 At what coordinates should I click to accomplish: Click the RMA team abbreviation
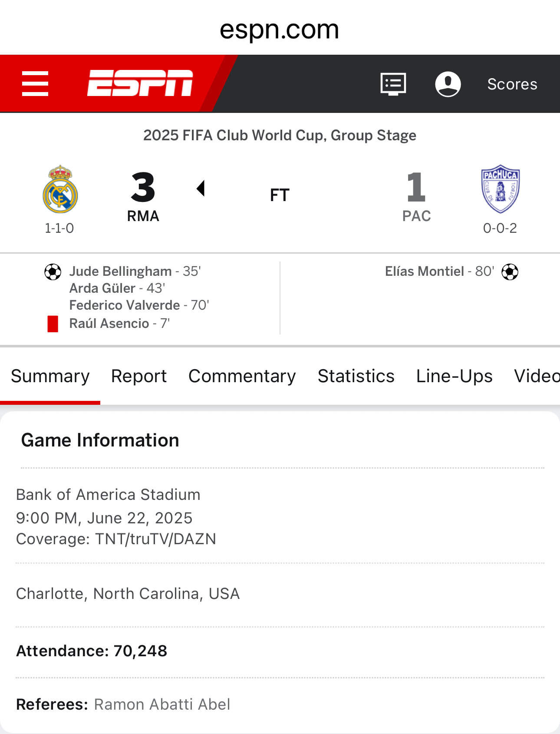pos(143,216)
